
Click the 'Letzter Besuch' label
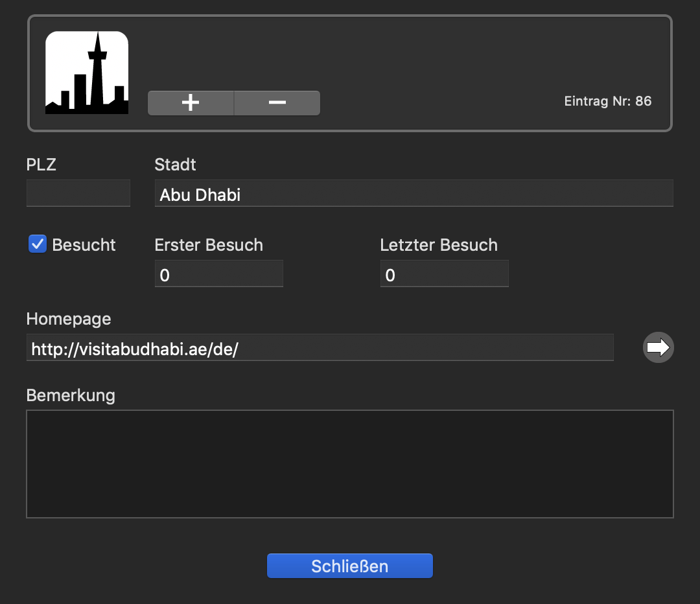[439, 245]
